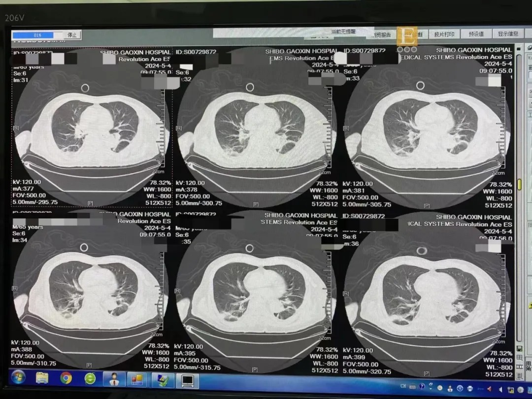Open the Windows Start menu
The image size is (532, 399).
pyautogui.click(x=18, y=378)
